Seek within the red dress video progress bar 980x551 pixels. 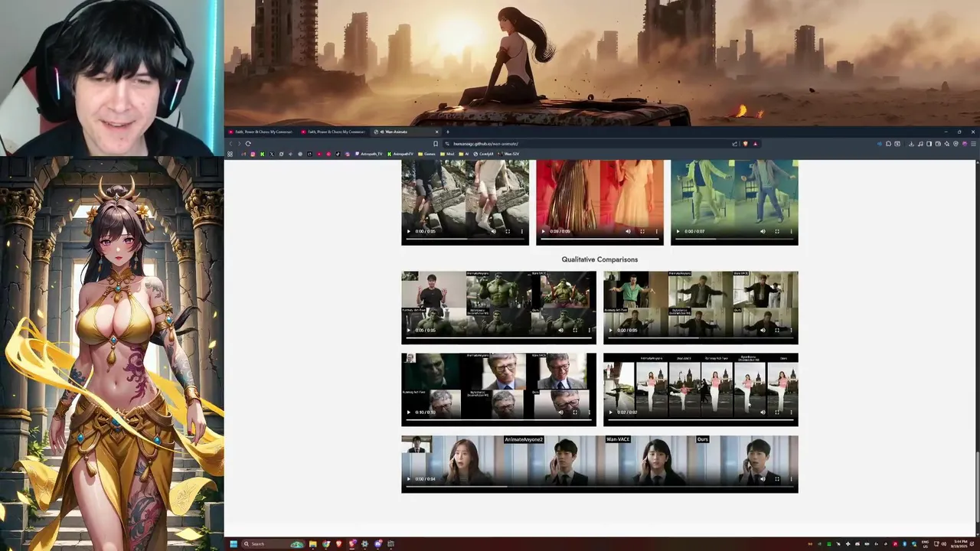tap(599, 239)
